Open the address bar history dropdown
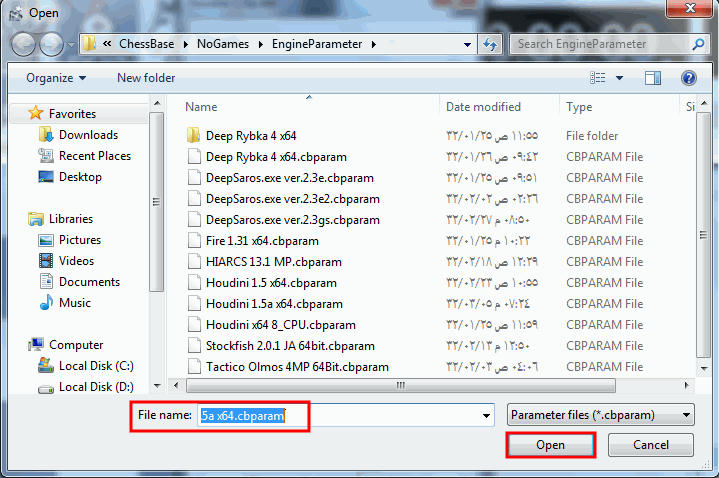Screen dimensions: 719x478 pos(467,44)
